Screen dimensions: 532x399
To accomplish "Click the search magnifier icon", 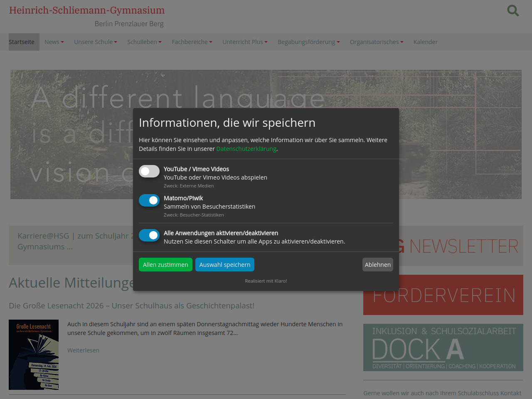I will (x=513, y=10).
